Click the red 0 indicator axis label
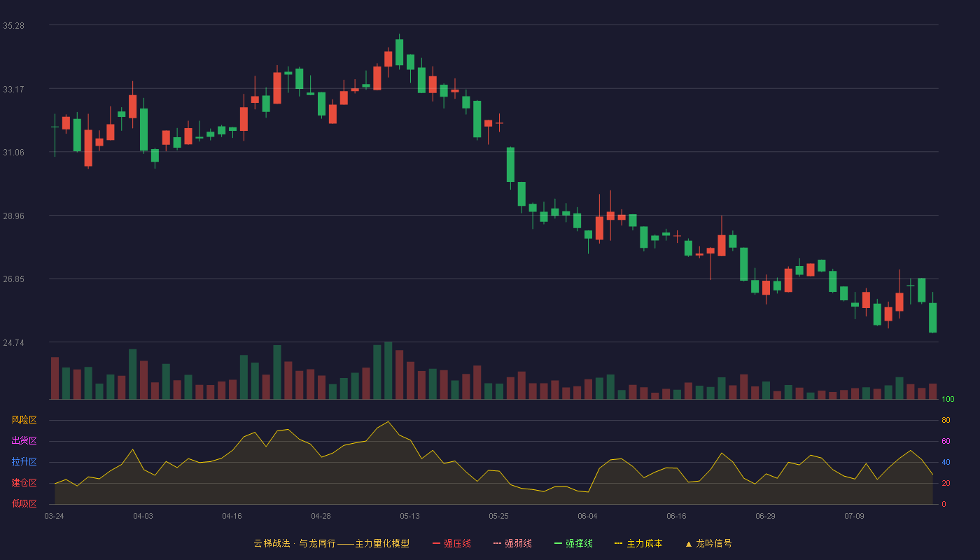The width and height of the screenshot is (980, 560). click(x=944, y=504)
